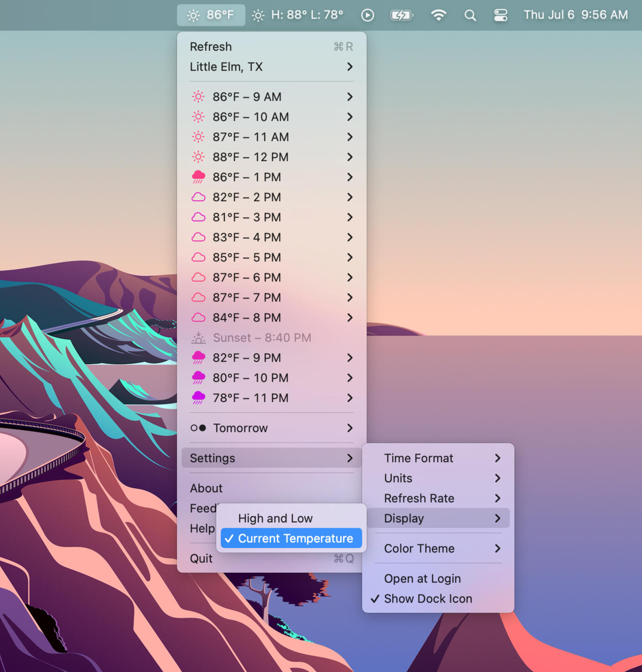Enable Open at Login option
642x672 pixels.
[x=422, y=578]
